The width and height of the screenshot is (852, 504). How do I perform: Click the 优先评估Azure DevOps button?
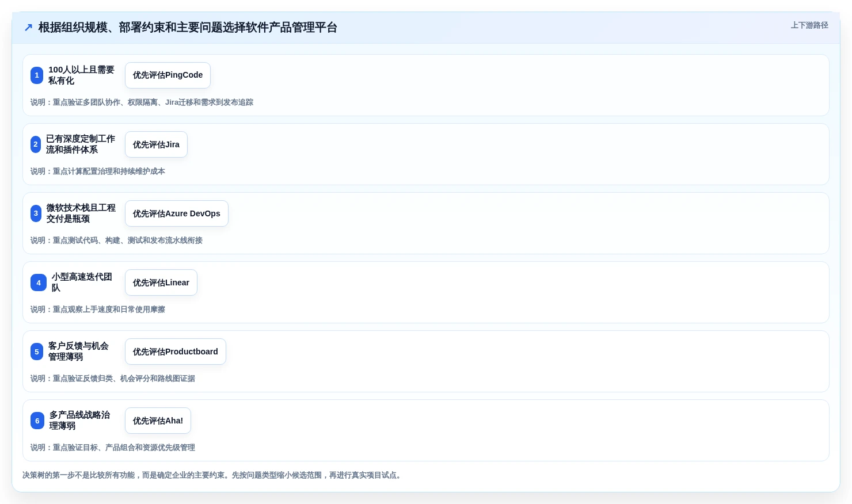click(x=177, y=213)
